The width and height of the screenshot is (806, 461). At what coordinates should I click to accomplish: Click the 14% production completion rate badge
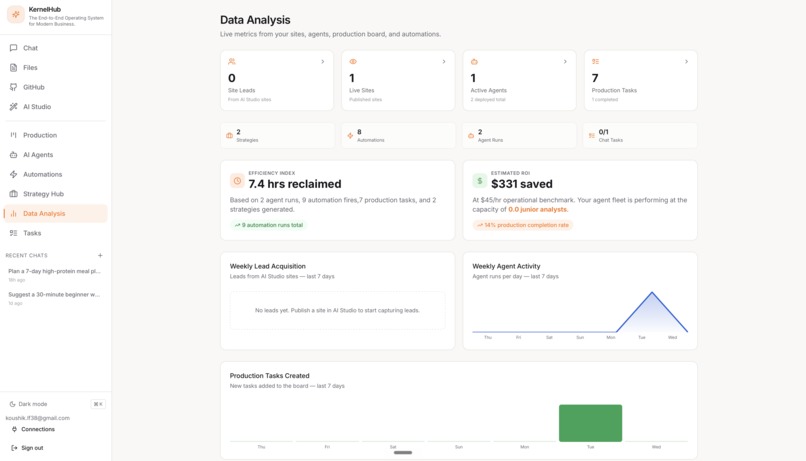[x=523, y=225]
